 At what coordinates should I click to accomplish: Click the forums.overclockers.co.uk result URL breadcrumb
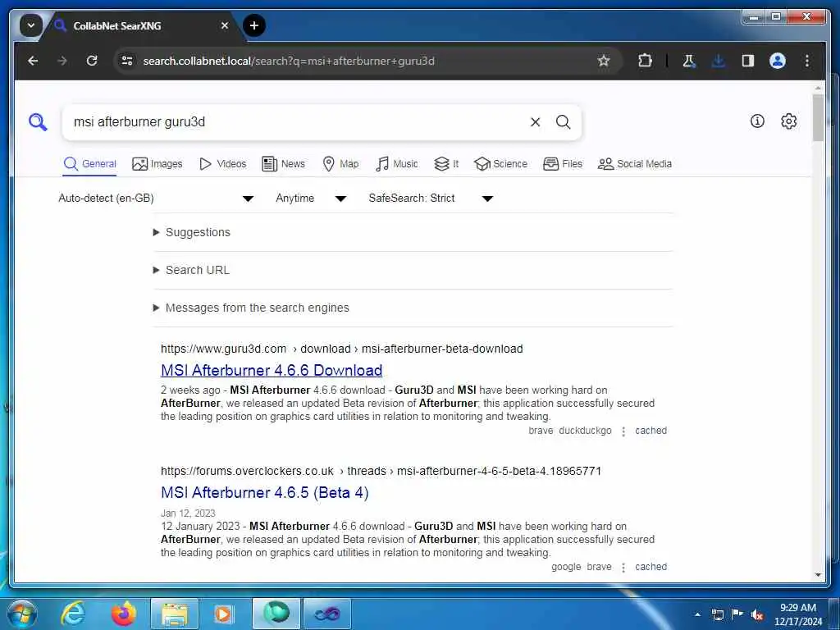pos(381,471)
